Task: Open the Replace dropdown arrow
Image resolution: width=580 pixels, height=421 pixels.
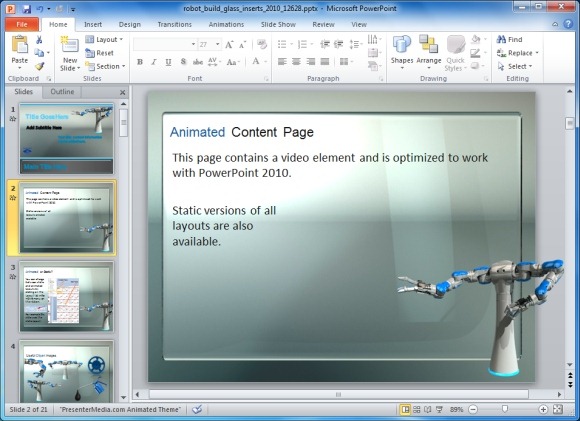Action: pyautogui.click(x=537, y=53)
